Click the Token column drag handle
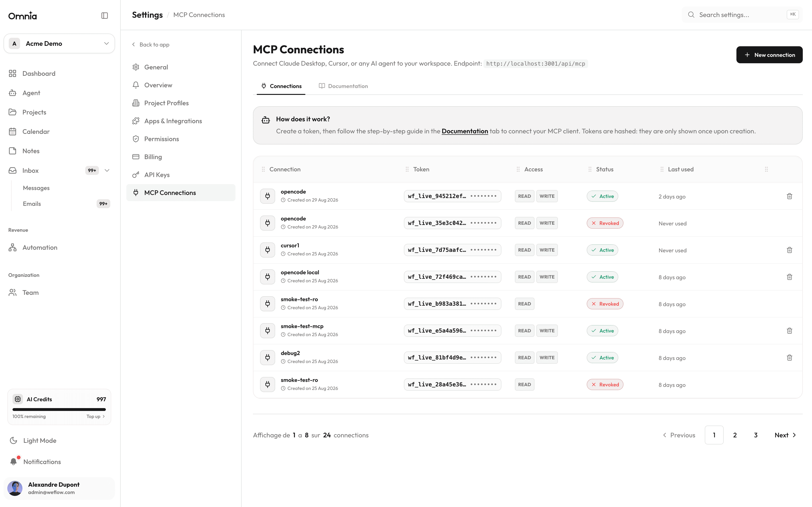Image resolution: width=812 pixels, height=507 pixels. (407, 169)
